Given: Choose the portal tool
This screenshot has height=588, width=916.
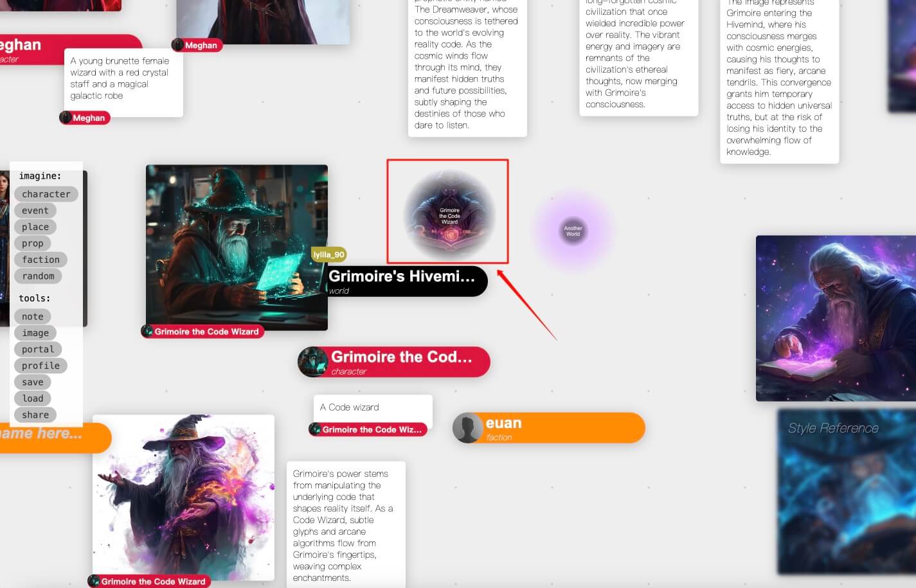Looking at the screenshot, I should tap(38, 350).
